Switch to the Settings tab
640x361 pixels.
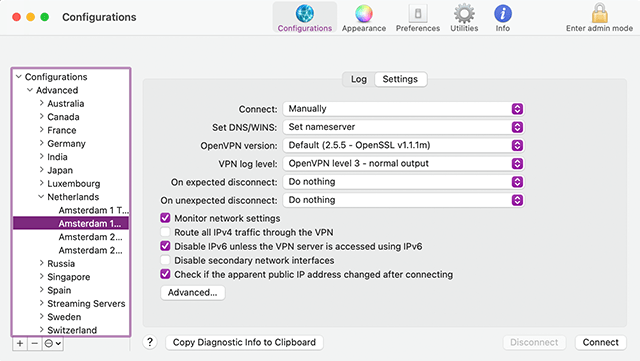pyautogui.click(x=400, y=79)
